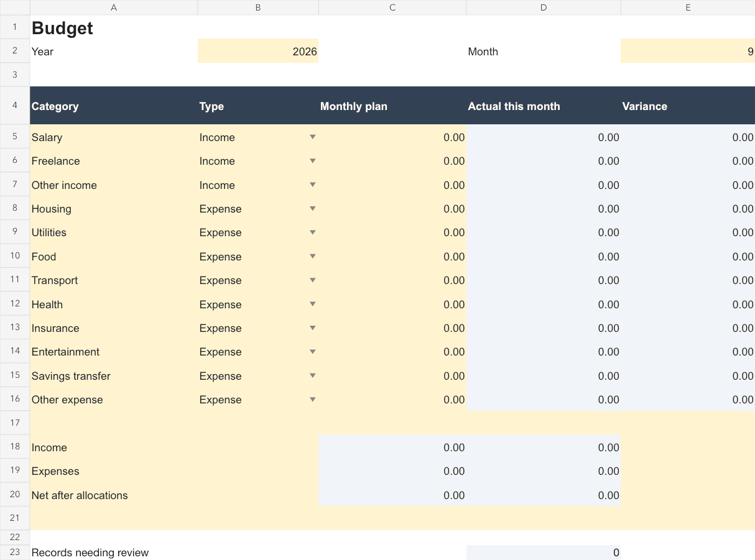This screenshot has width=755, height=560.
Task: Select column D header
Action: coord(544,7)
